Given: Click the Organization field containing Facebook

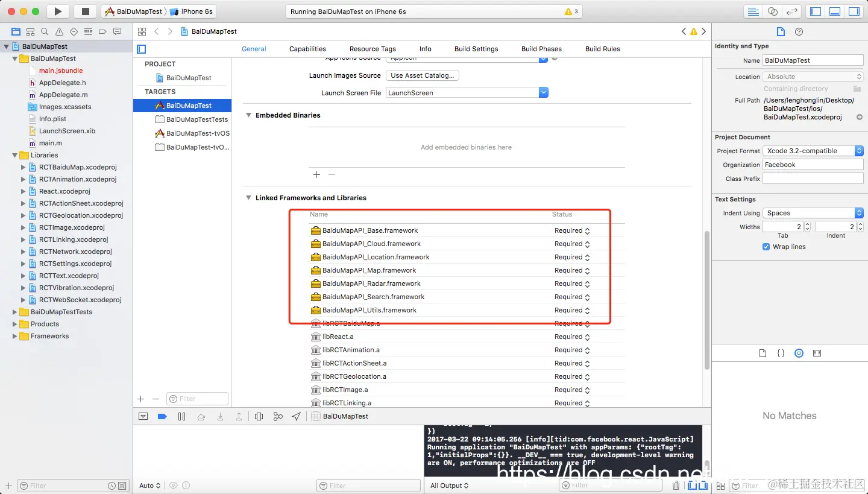Looking at the screenshot, I should [813, 165].
